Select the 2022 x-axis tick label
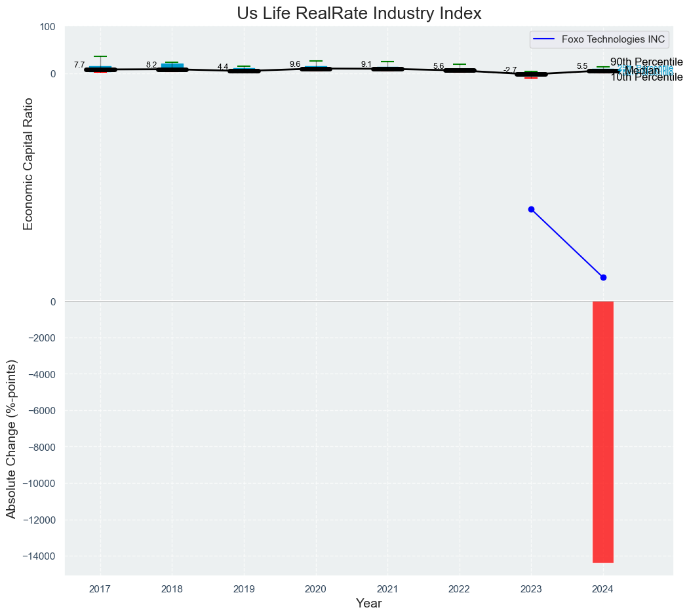Image resolution: width=689 pixels, height=616 pixels. (x=459, y=588)
